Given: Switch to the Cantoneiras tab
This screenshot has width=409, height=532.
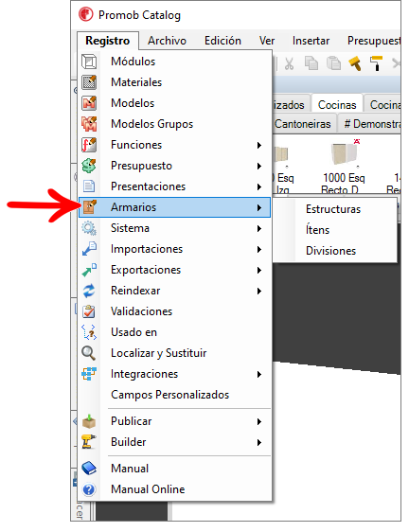Looking at the screenshot, I should point(302,123).
